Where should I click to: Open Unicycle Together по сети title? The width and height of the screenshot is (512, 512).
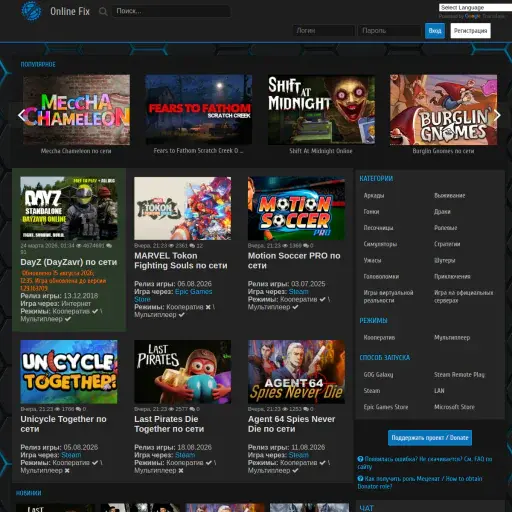coord(63,424)
